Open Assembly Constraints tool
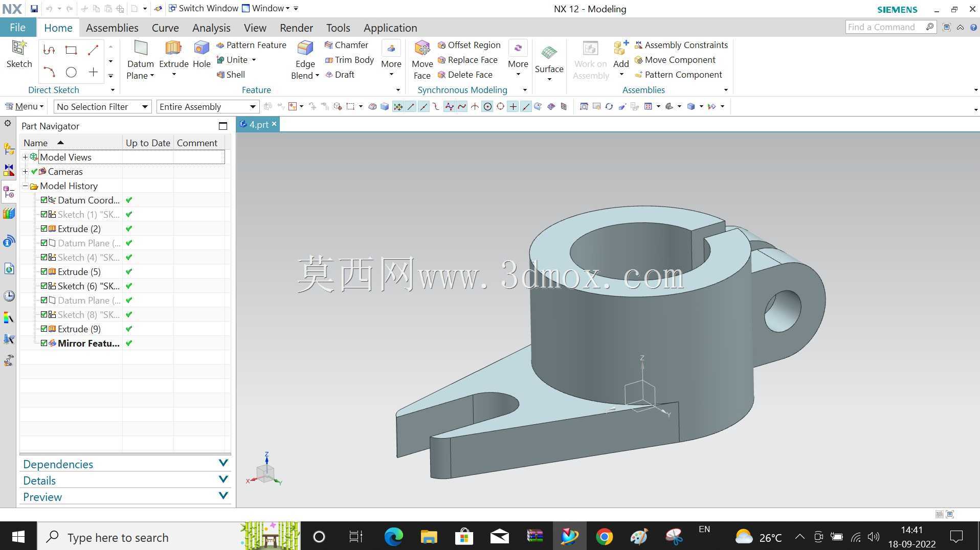 (681, 45)
